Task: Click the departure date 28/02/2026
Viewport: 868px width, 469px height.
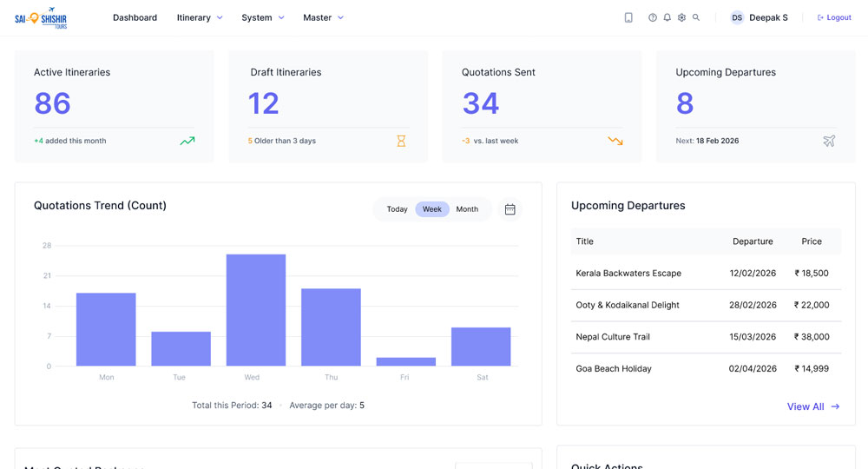Action: (753, 305)
